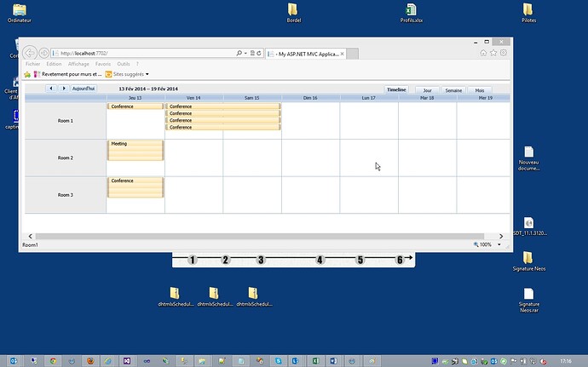Click the horizontal scrollbar right arrow
588x367 pixels.
[501, 236]
